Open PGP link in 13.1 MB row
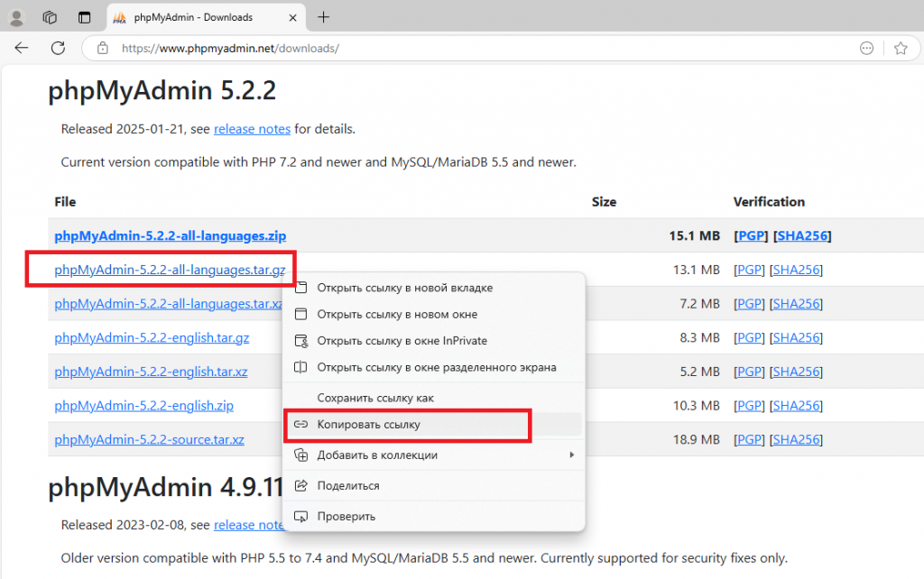The width and height of the screenshot is (924, 579). 749,270
